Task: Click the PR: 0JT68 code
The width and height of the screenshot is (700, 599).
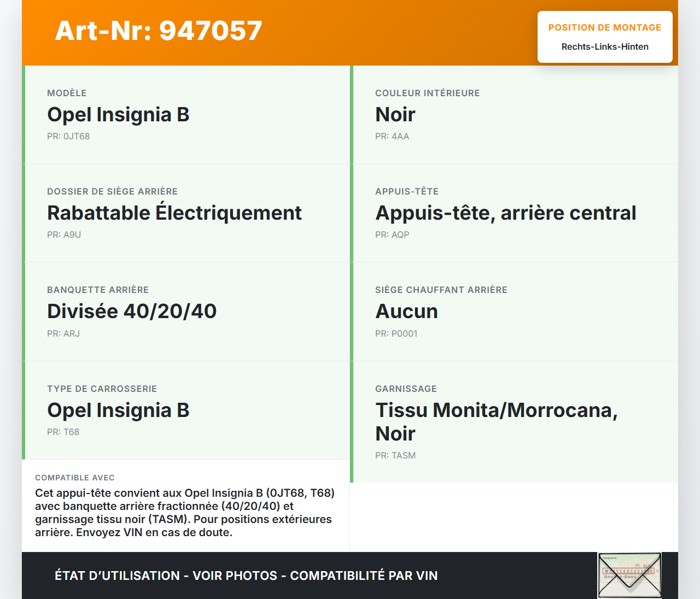Action: 68,137
